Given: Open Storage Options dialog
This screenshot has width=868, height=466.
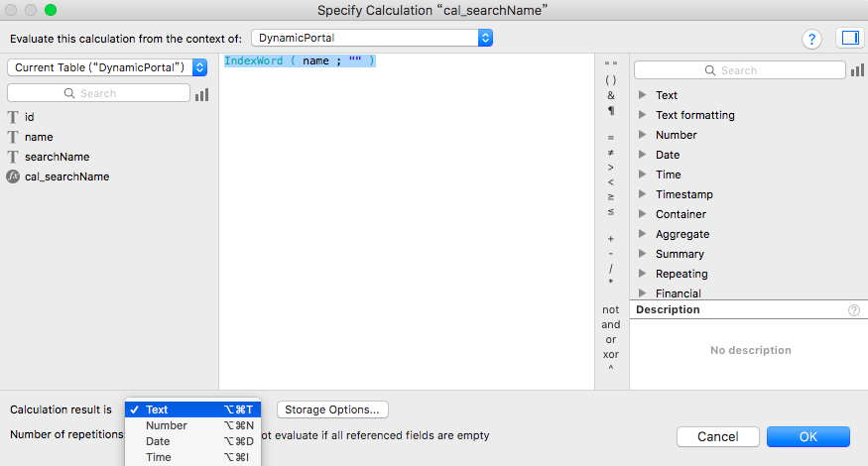Looking at the screenshot, I should point(332,409).
